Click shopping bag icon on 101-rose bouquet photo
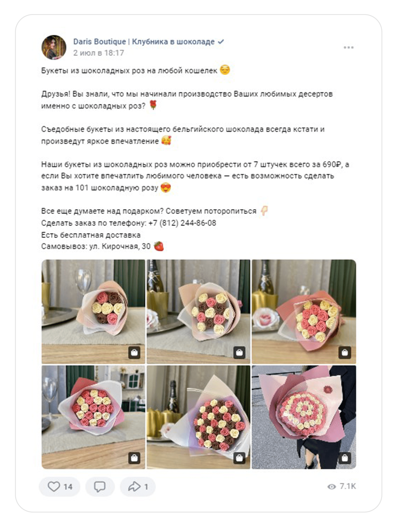 coord(345,458)
